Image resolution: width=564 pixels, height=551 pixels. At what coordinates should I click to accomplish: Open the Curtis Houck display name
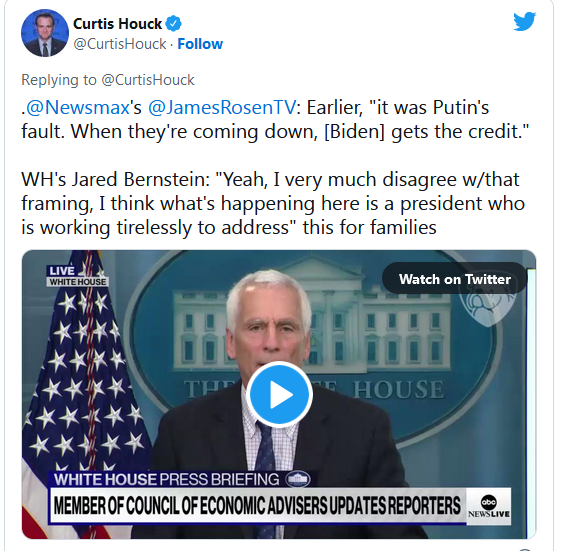tap(117, 24)
